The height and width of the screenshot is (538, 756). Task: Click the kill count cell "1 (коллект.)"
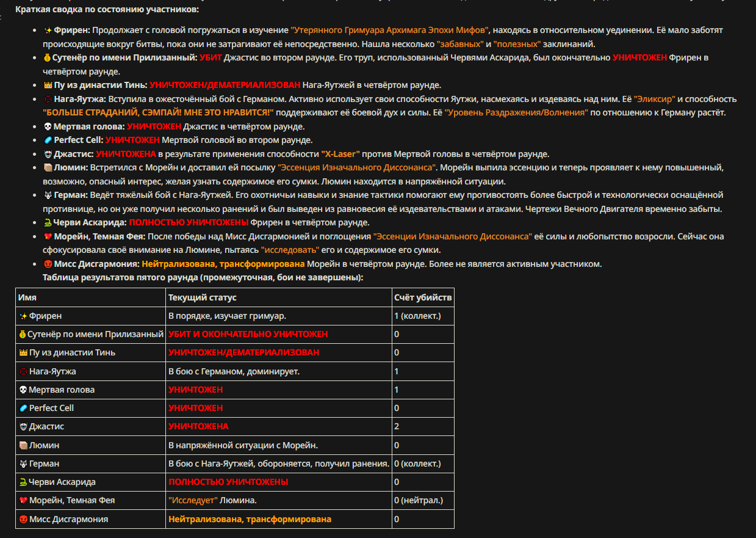point(423,316)
